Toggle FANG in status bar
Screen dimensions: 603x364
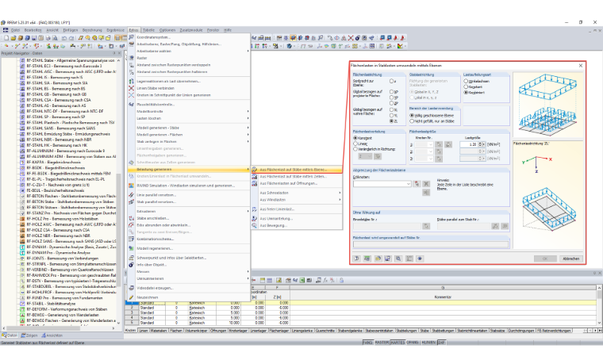pyautogui.click(x=367, y=342)
